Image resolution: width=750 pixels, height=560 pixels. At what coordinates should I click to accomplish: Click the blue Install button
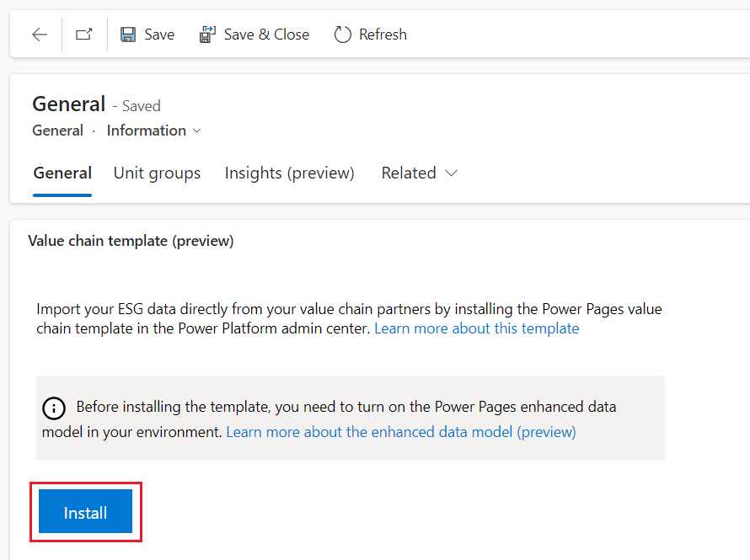tap(85, 511)
